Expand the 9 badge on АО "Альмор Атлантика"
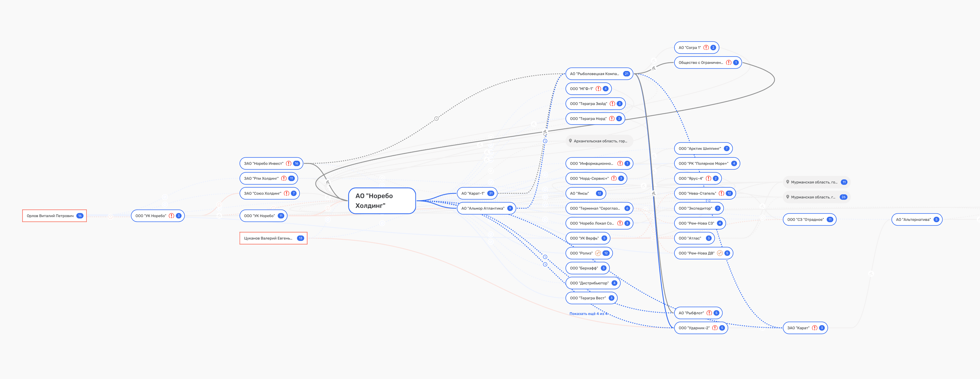Screen dimensions: 980x379 pyautogui.click(x=510, y=208)
